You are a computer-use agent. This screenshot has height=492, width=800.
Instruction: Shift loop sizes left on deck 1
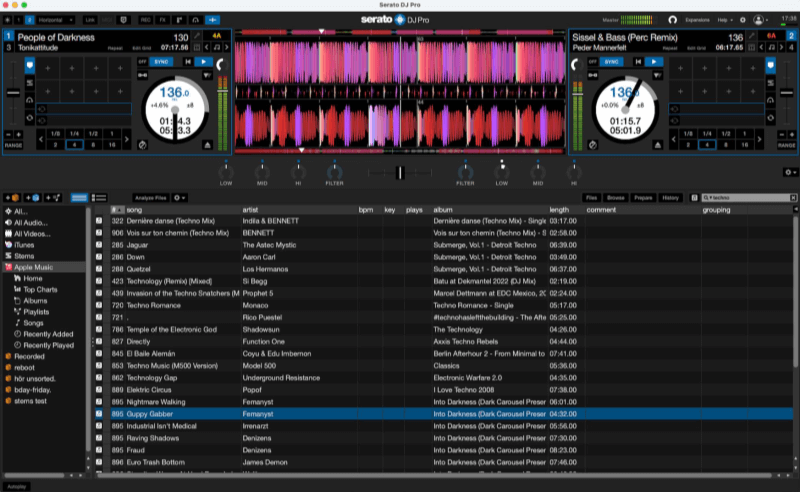[41, 139]
